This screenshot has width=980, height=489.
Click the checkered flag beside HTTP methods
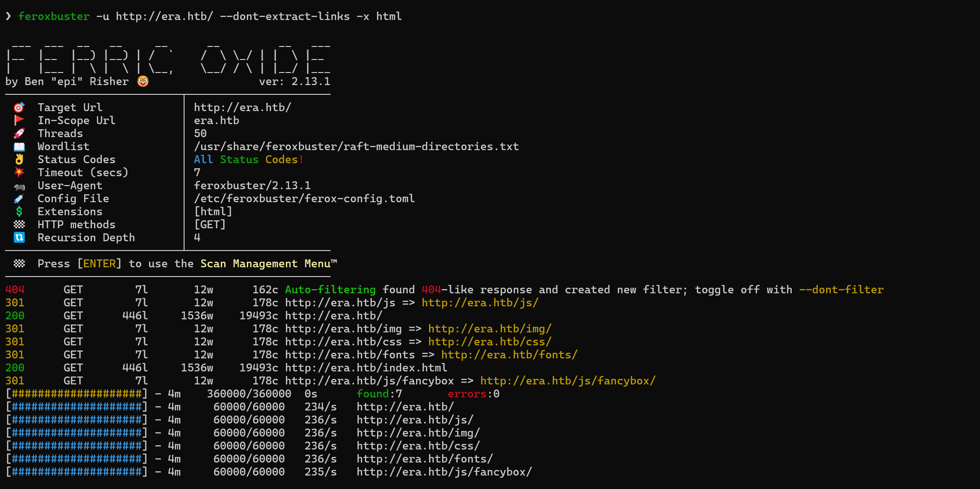coord(19,225)
